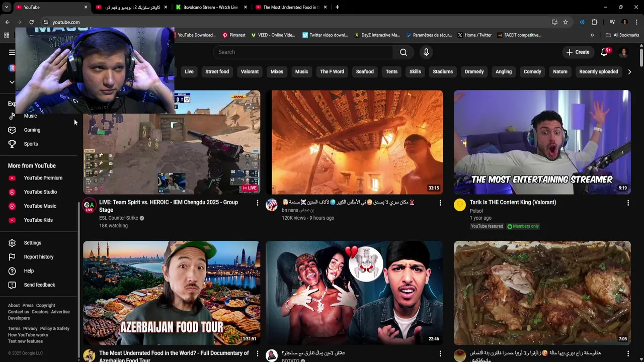Image resolution: width=644 pixels, height=362 pixels.
Task: Open Chrome extensions puzzle icon
Action: (x=594, y=22)
